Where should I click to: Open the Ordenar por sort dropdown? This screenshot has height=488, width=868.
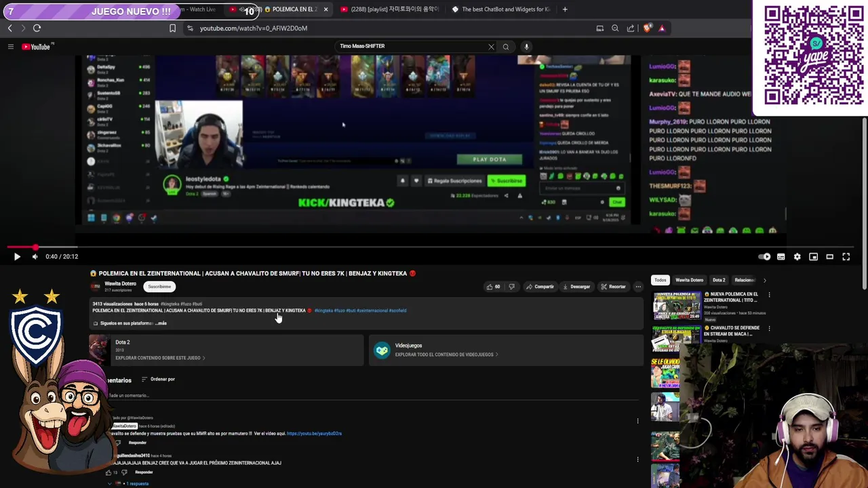[158, 380]
